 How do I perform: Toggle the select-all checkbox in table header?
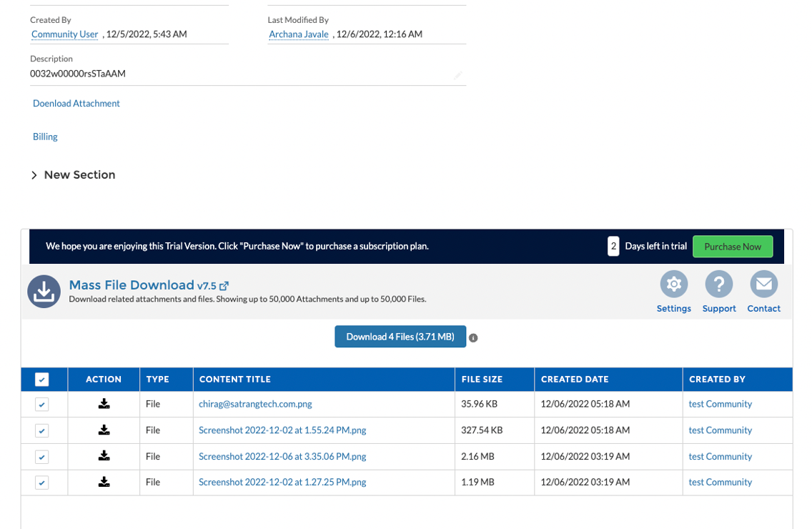click(42, 380)
